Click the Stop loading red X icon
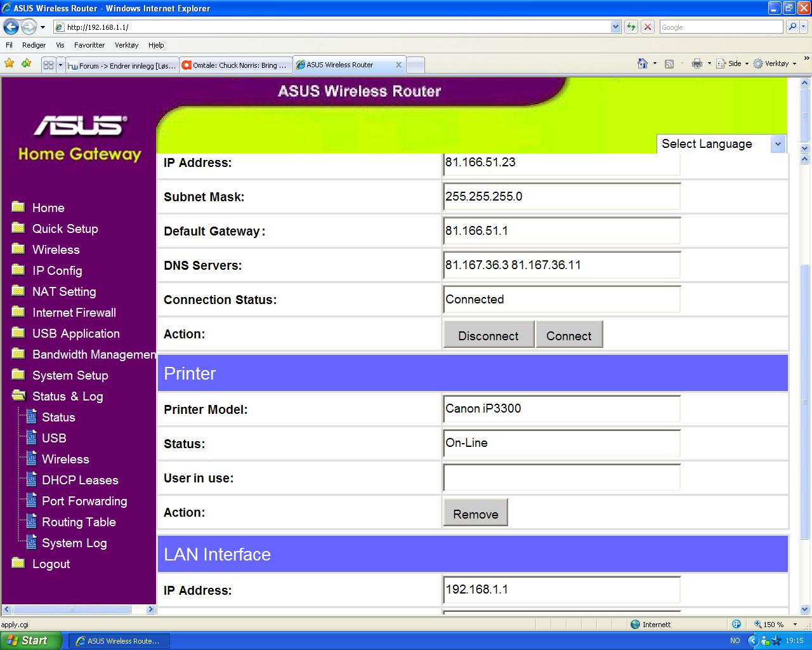The height and width of the screenshot is (650, 812). 648,27
